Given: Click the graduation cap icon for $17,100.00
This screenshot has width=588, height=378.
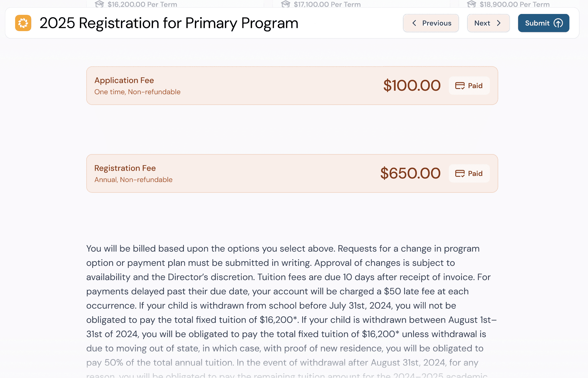Looking at the screenshot, I should pyautogui.click(x=286, y=4).
